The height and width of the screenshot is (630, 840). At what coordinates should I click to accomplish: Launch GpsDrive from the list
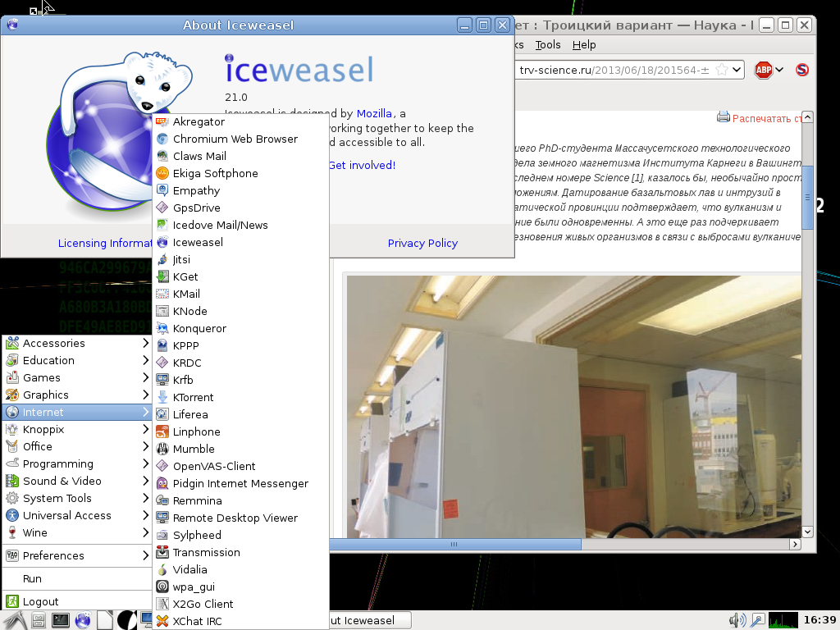(x=240, y=208)
